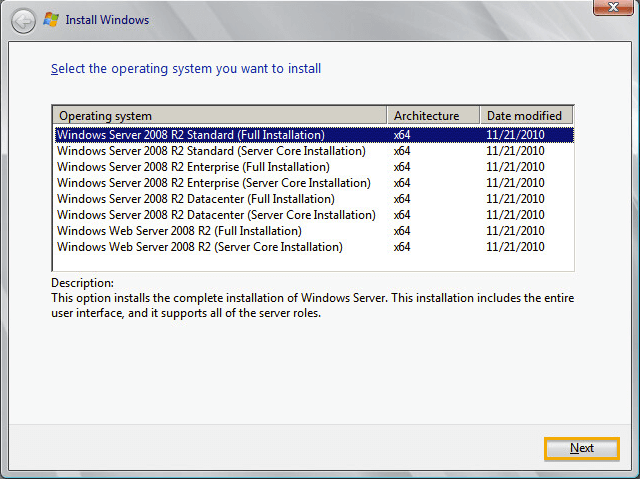Choose Windows Server 2008 R2 Enterprise (Server Core Installation)
The height and width of the screenshot is (479, 640).
click(x=214, y=183)
